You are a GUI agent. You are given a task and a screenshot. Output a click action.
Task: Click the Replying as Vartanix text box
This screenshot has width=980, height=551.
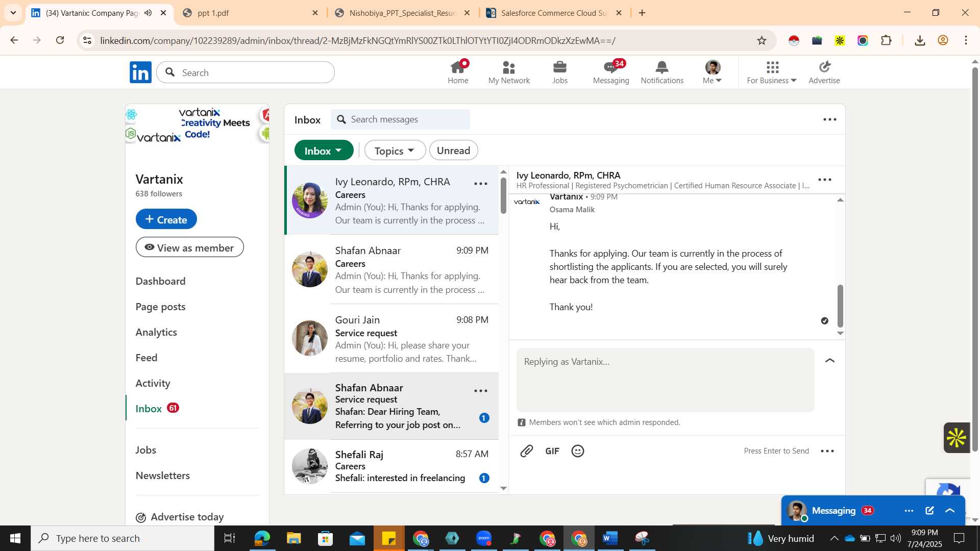666,380
